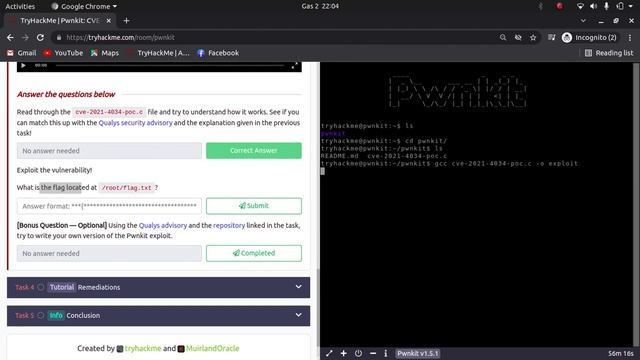
Task: Click the page scrollbar between panes
Action: pyautogui.click(x=318, y=308)
